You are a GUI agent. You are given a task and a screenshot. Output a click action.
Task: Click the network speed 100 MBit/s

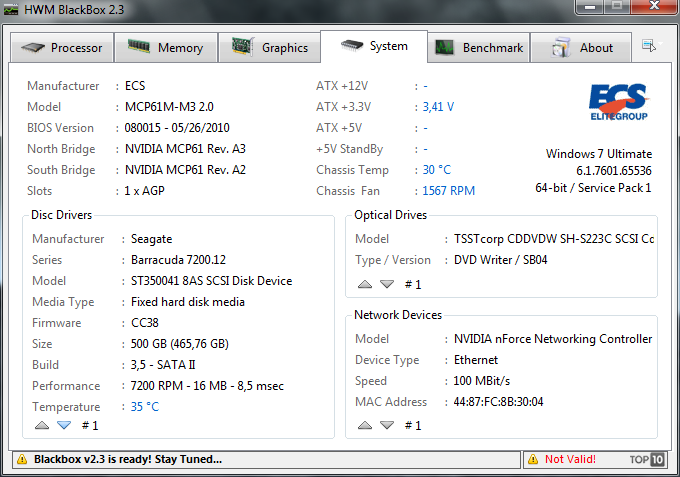point(482,381)
